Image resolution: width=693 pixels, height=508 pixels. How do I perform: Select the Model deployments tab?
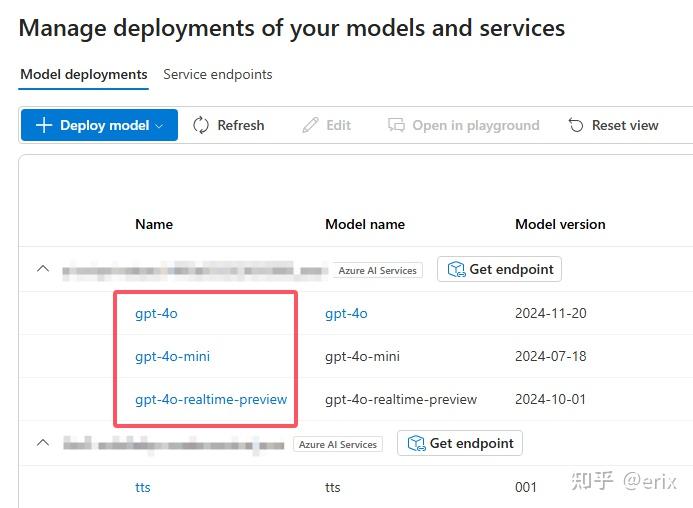(84, 74)
